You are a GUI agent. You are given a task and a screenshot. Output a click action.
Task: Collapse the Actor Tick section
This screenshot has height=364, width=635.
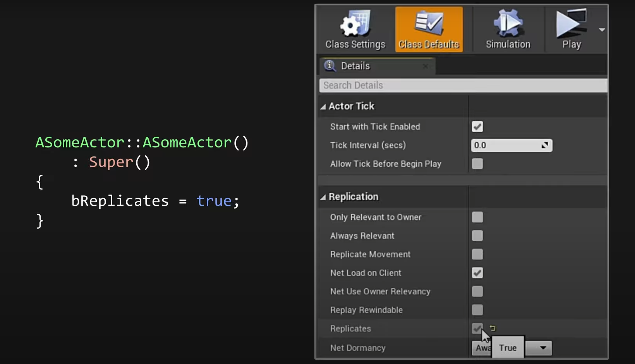323,107
